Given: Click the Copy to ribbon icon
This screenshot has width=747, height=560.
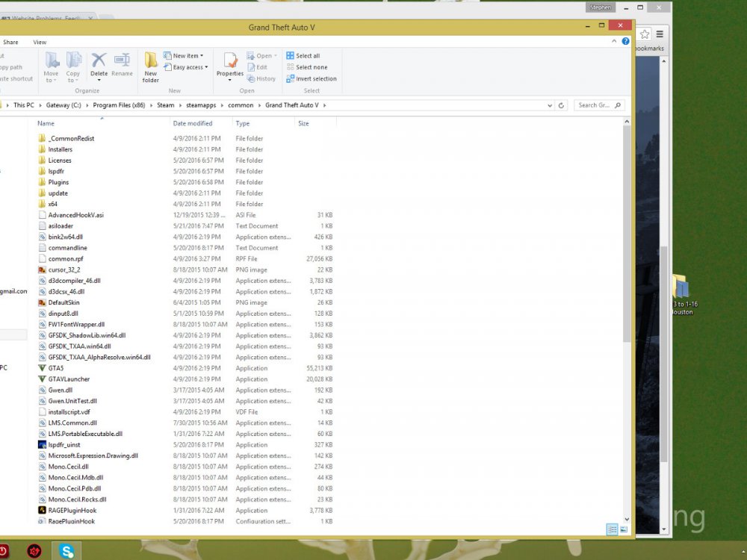Looking at the screenshot, I should (73, 66).
